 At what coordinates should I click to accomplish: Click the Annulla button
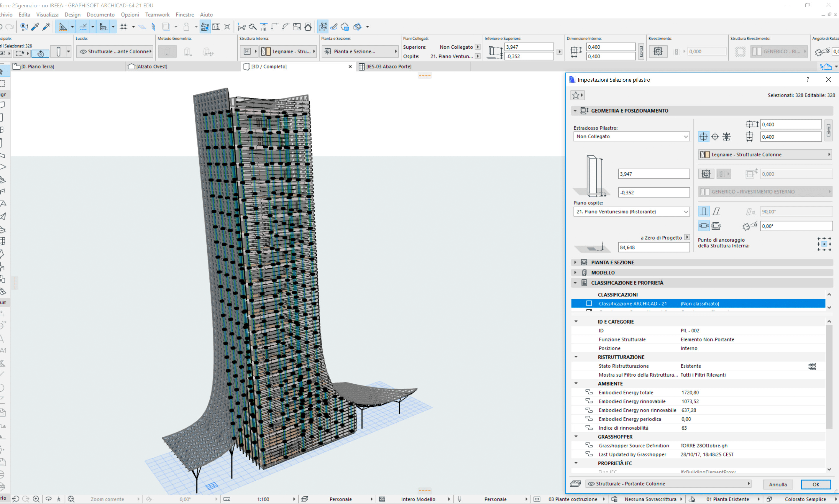tap(778, 484)
